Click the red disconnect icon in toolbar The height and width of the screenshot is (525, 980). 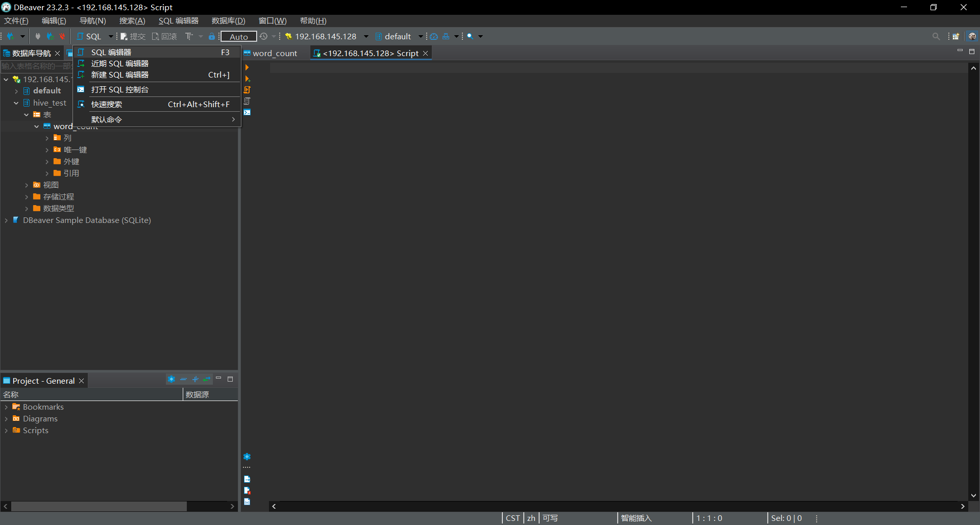[62, 36]
